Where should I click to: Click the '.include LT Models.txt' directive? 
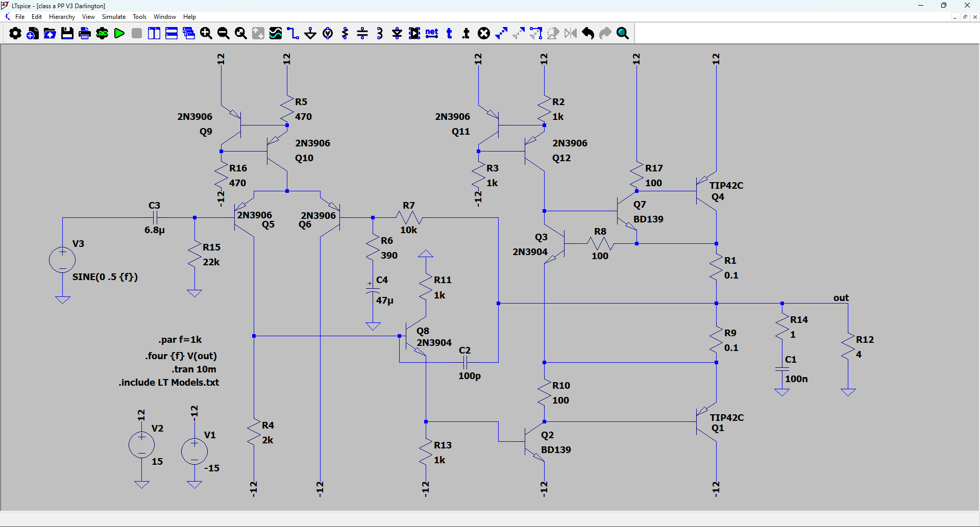(x=169, y=383)
